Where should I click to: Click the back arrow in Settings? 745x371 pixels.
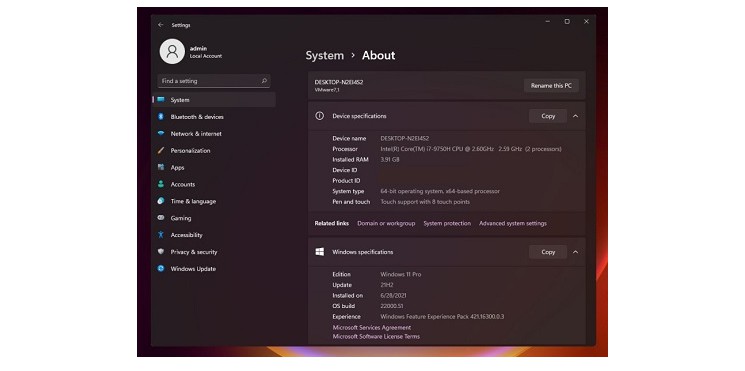tap(161, 25)
